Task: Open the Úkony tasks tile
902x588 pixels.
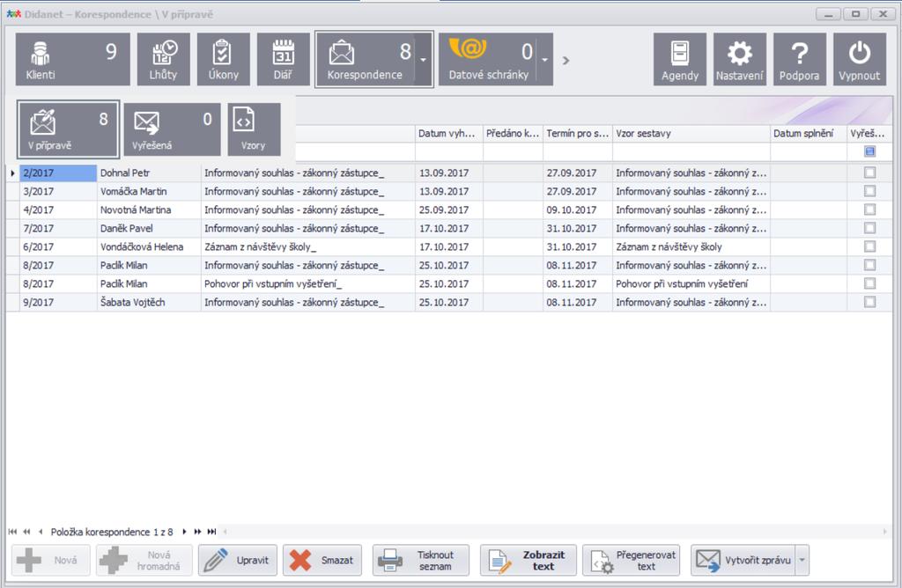Action: coord(223,59)
